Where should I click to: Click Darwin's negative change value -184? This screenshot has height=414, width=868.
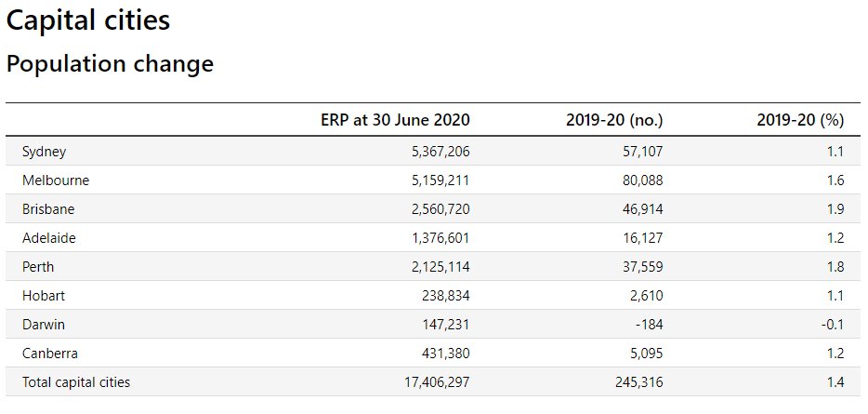pos(649,325)
